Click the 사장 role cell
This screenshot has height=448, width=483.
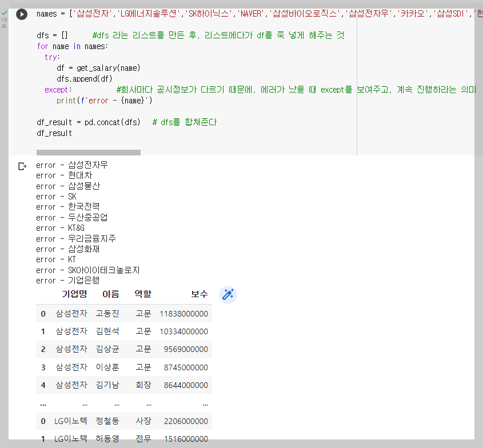click(x=143, y=421)
